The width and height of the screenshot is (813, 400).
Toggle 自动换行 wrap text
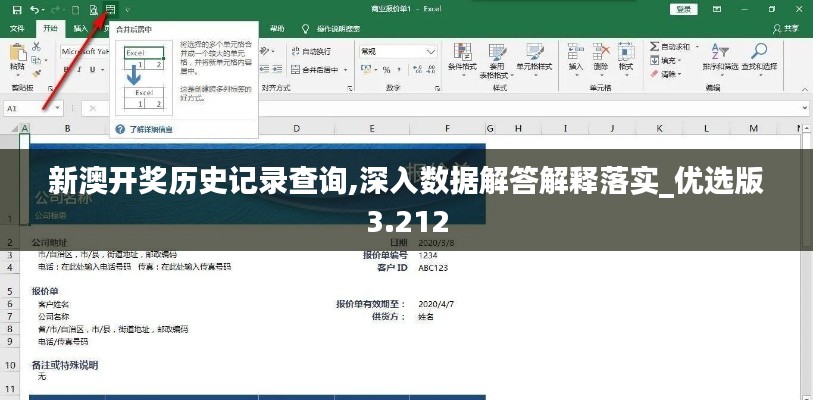tap(311, 51)
